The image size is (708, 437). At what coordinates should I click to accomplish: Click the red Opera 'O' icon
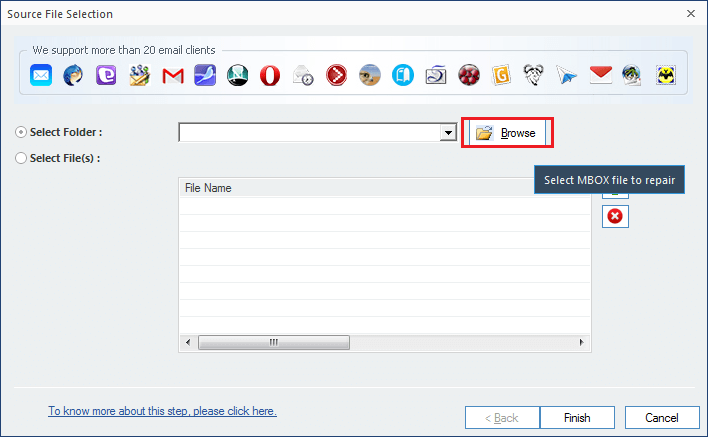coord(270,75)
